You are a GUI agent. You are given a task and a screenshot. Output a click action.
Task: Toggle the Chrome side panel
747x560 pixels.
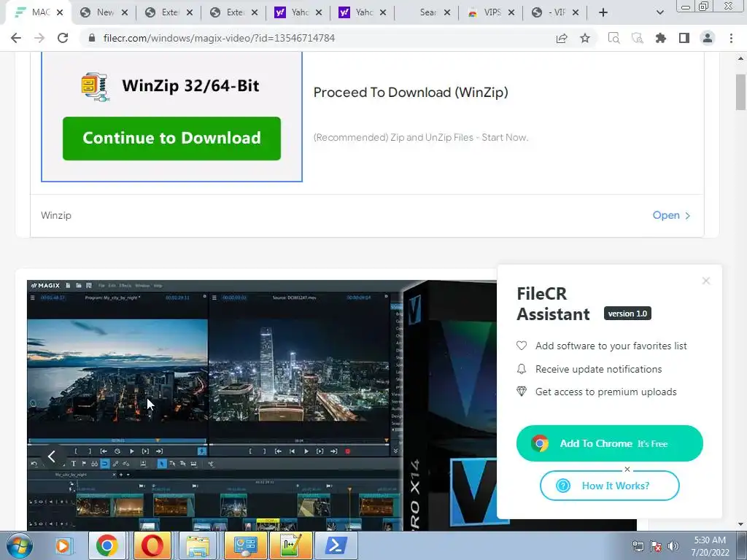[684, 38]
